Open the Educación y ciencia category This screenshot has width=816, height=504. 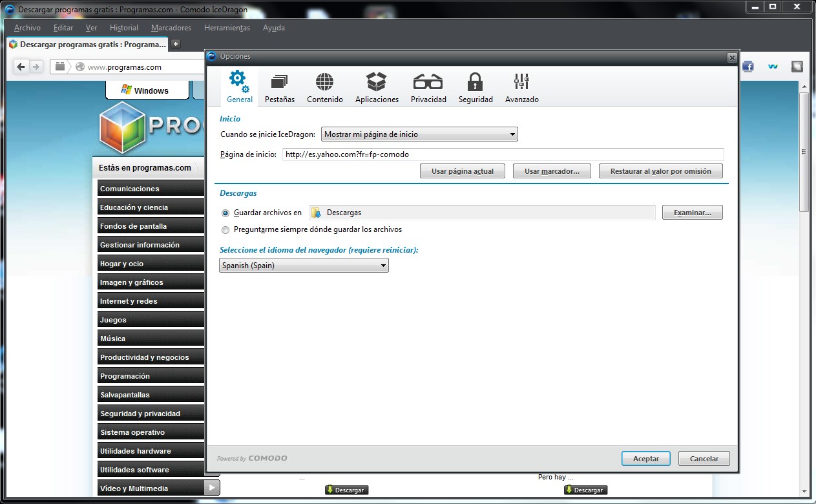(x=151, y=207)
